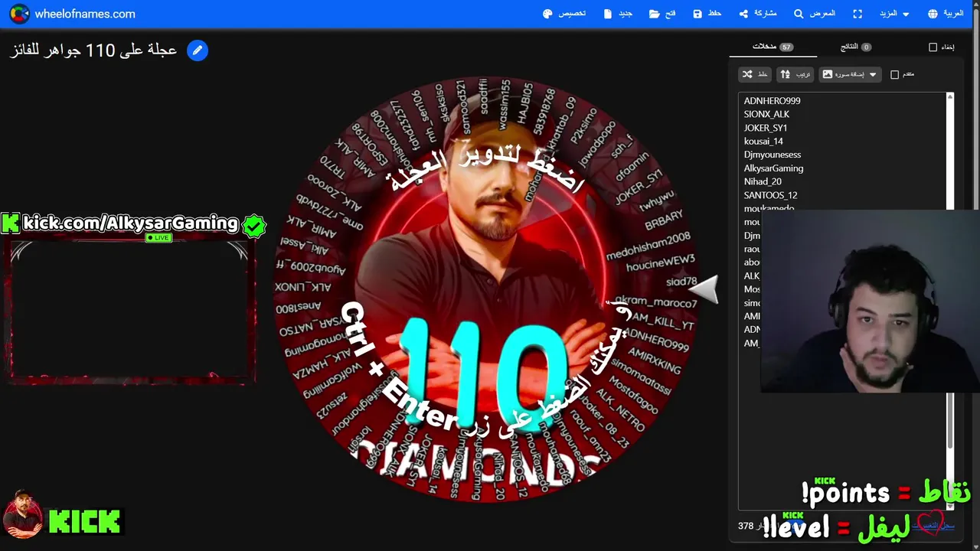Open the gallery (المعرض) search
The image size is (980, 551).
click(x=815, y=14)
